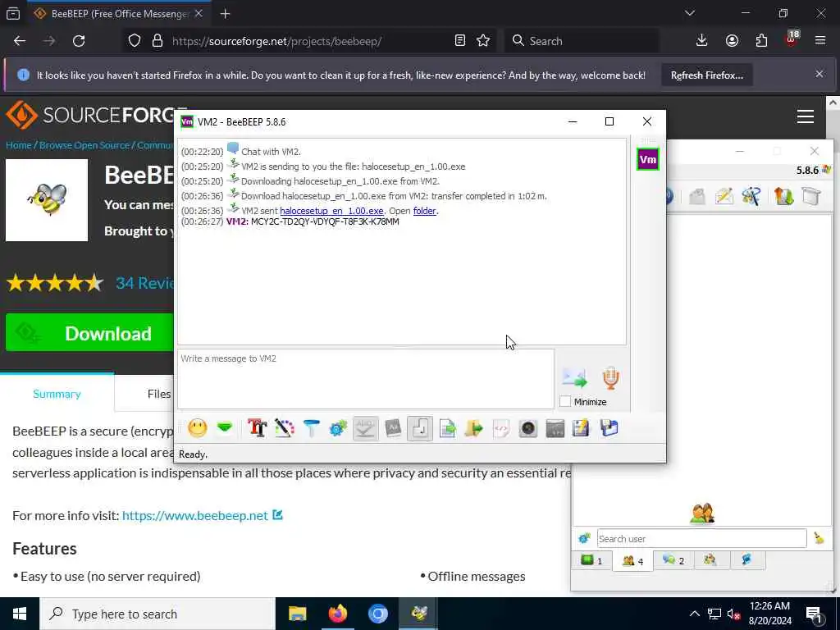Open the SourceForge hamburger menu
Screen dimensions: 840x630
(806, 116)
